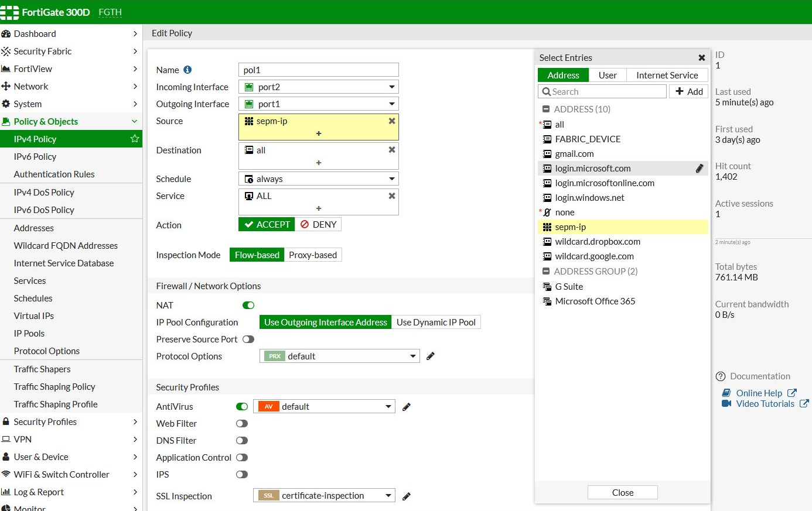Click the Security Profiles lock icon

6,422
